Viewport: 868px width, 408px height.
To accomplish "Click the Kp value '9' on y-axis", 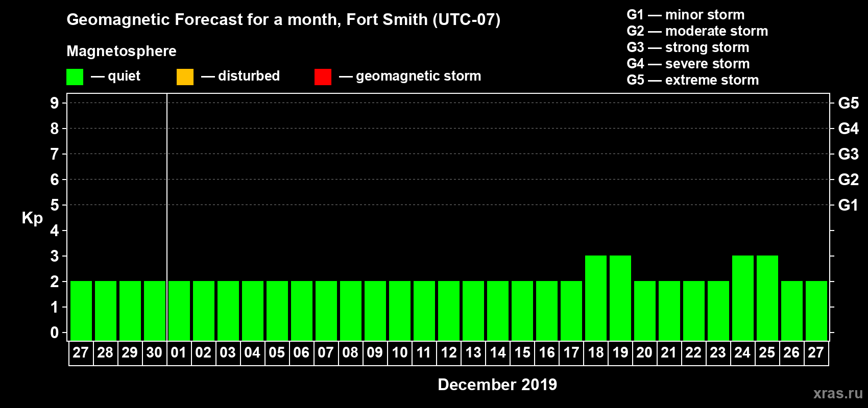I will coord(55,103).
